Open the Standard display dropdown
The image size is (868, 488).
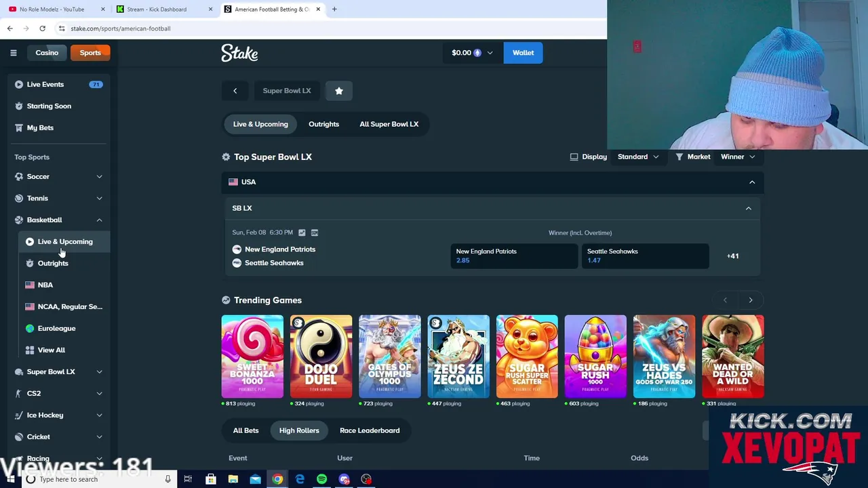point(637,157)
